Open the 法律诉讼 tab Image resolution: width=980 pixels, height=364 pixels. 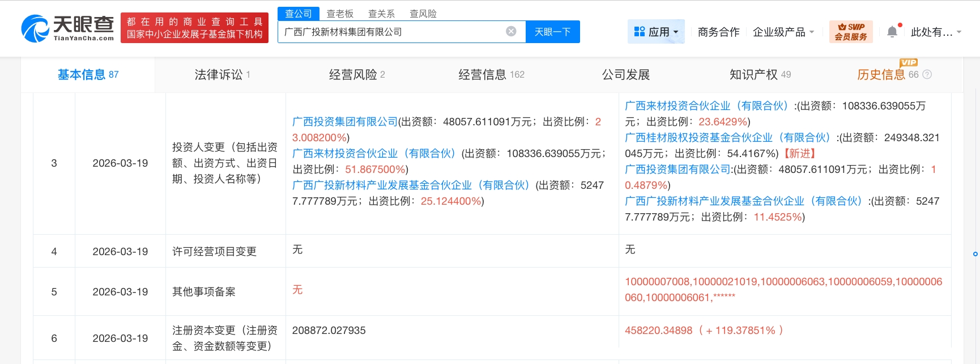pyautogui.click(x=222, y=74)
